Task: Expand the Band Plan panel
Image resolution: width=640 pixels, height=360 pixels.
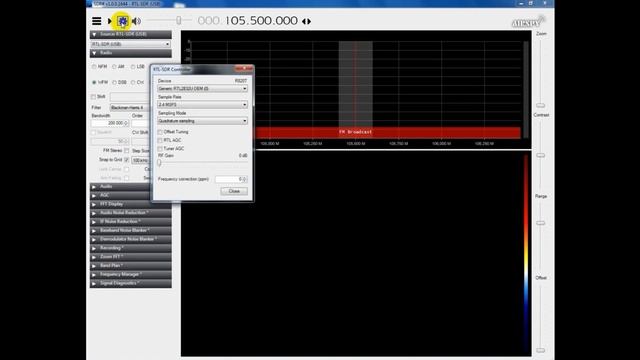Action: pos(131,266)
